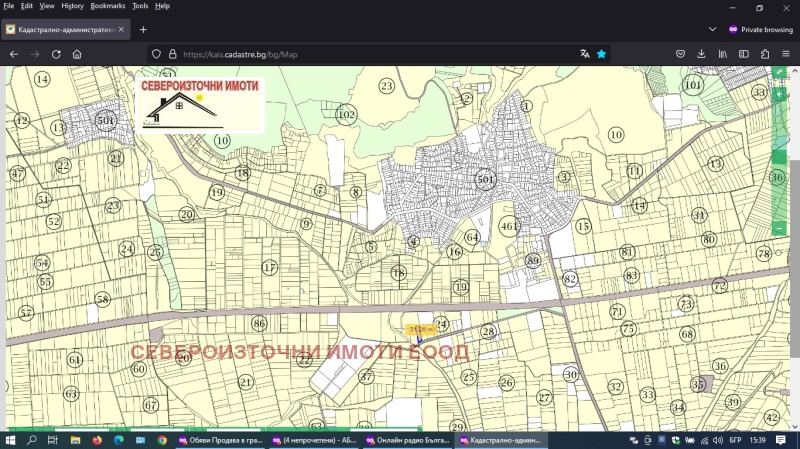Screen dimensions: 800x449
Task: Zoom out the map with minus button
Action: (x=779, y=228)
